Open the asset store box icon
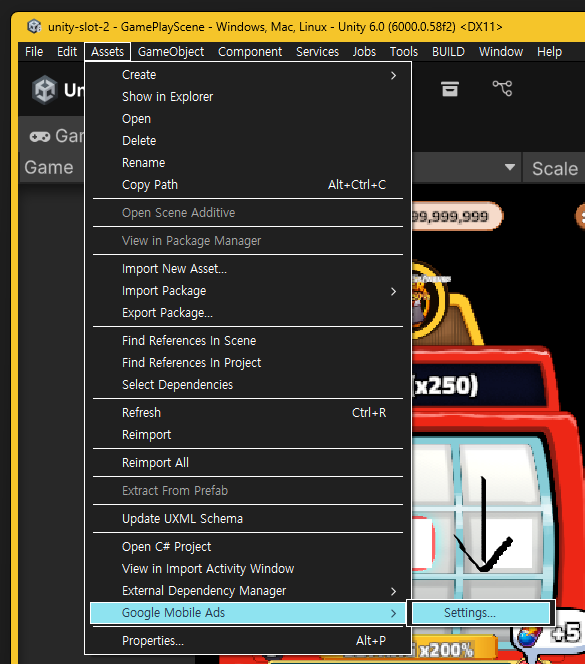This screenshot has width=585, height=664. point(450,89)
